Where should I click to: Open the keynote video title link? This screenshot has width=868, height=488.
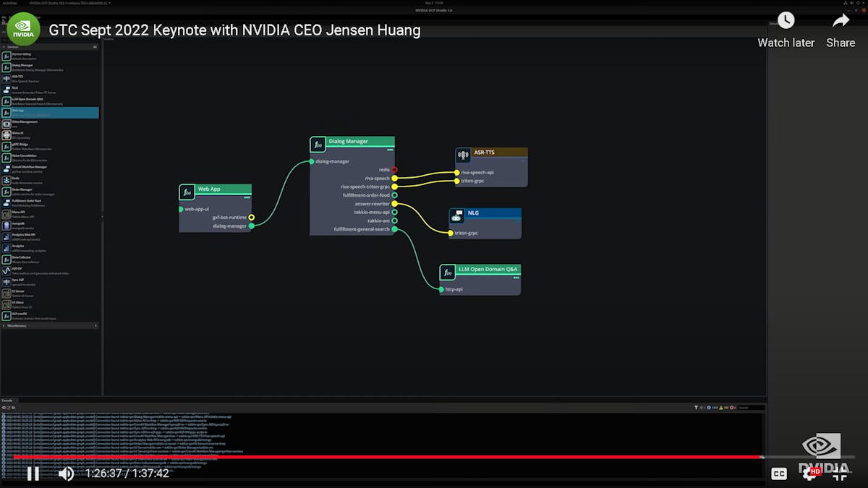(x=234, y=30)
